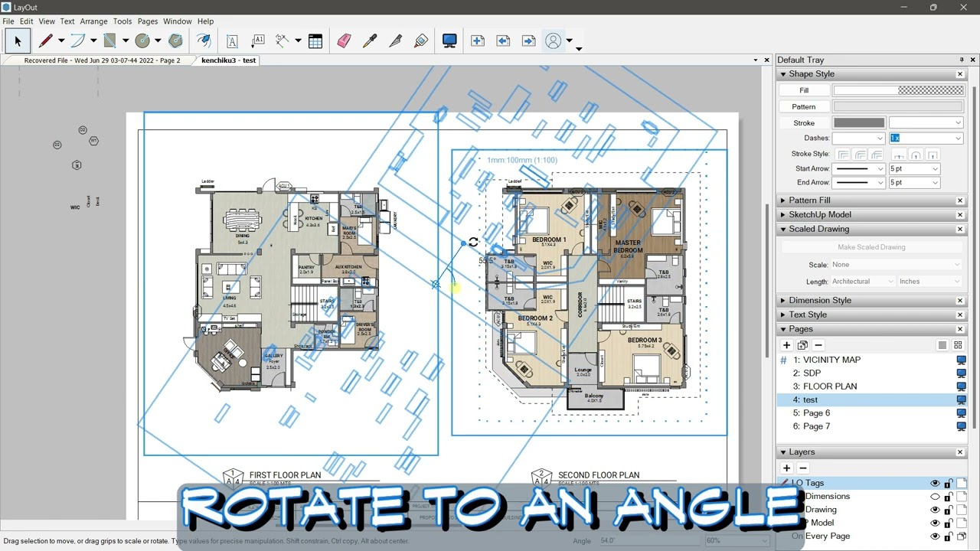Select page 2: SDP
Screen dimensions: 980x551
[812, 373]
